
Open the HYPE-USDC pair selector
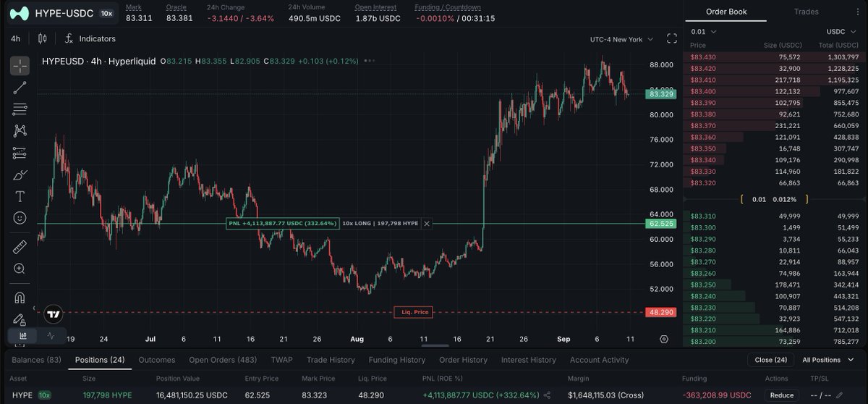[x=64, y=13]
